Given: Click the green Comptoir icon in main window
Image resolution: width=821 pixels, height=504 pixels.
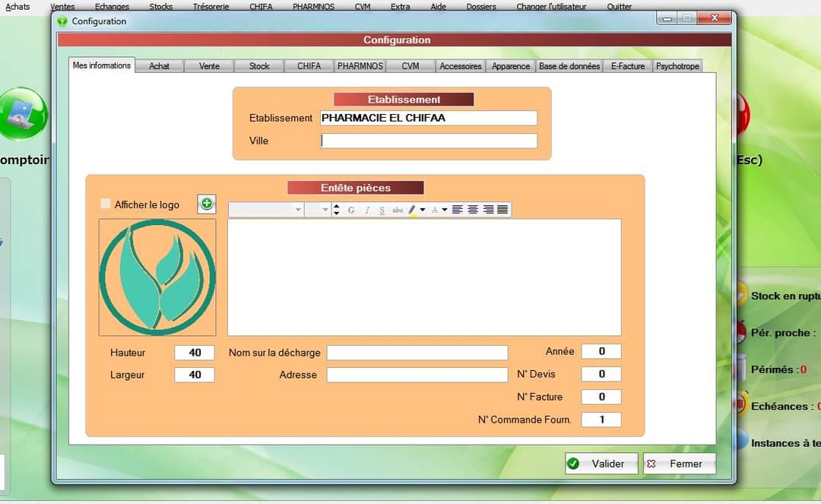Looking at the screenshot, I should pos(23,114).
